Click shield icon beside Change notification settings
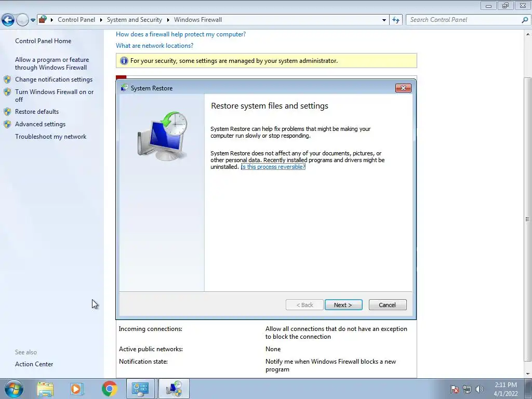Image resolution: width=532 pixels, height=399 pixels. click(7, 79)
